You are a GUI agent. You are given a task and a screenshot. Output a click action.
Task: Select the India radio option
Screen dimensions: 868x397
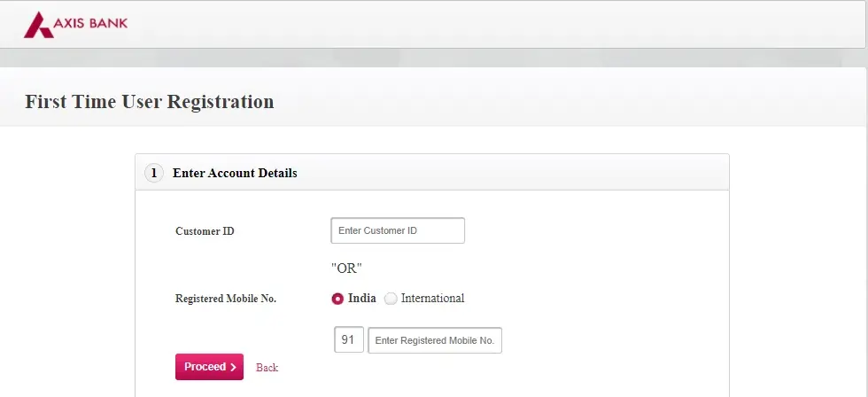click(337, 299)
